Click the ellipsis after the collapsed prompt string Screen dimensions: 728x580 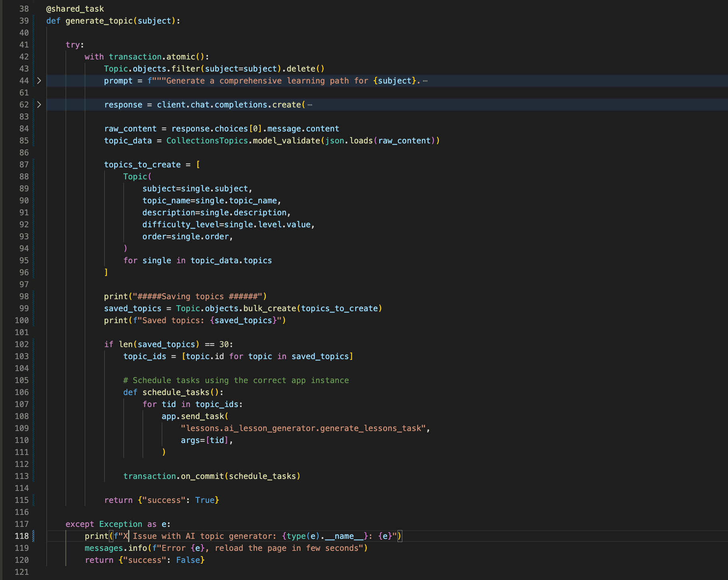point(425,81)
